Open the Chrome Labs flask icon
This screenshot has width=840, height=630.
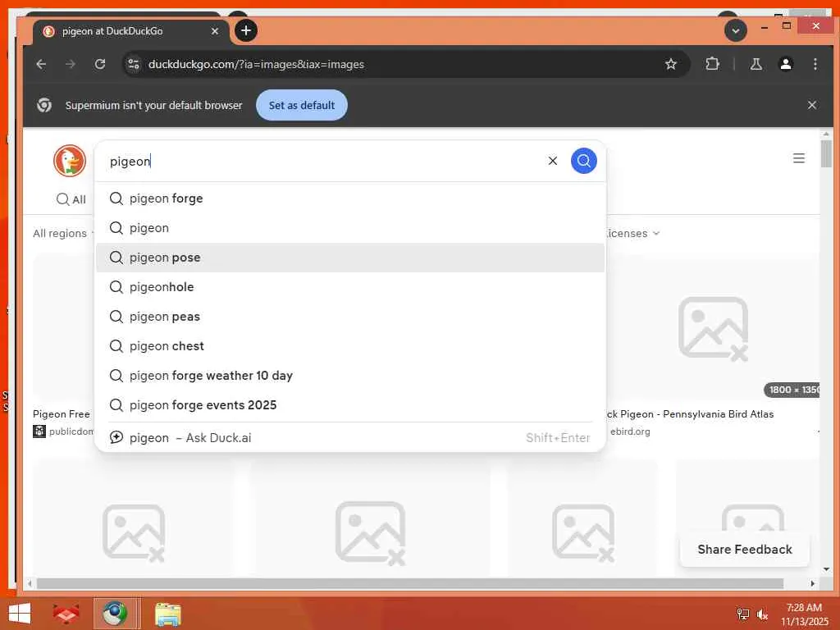(x=756, y=64)
